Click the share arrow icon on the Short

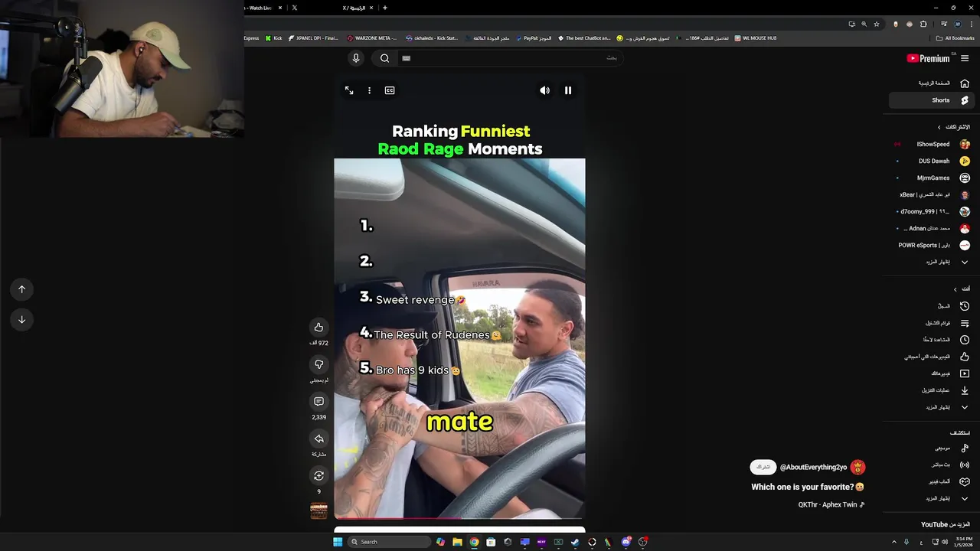(318, 439)
